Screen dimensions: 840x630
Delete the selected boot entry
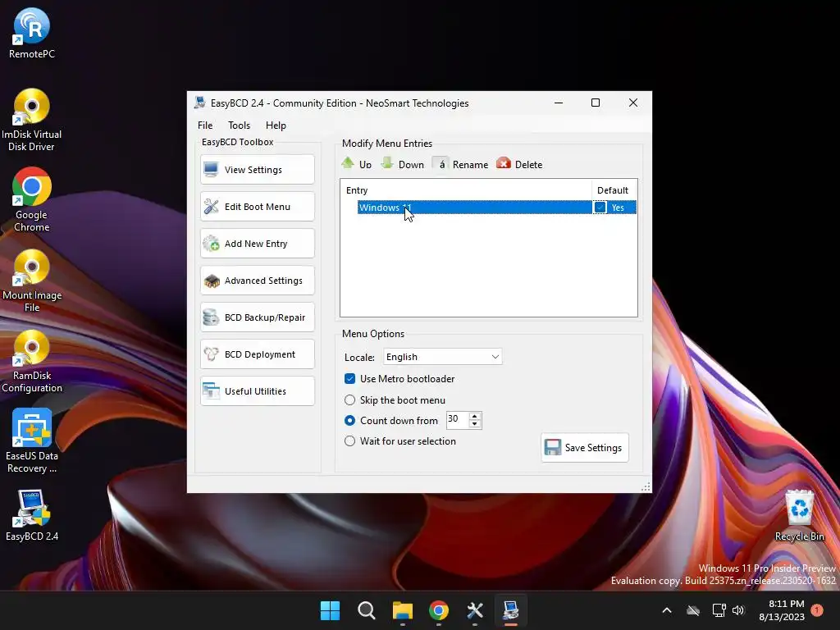coord(519,164)
